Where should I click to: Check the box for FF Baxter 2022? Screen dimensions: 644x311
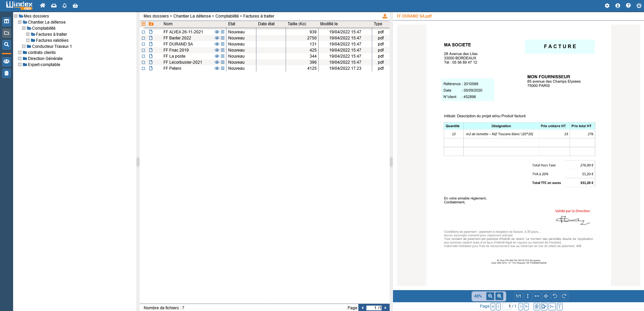143,38
